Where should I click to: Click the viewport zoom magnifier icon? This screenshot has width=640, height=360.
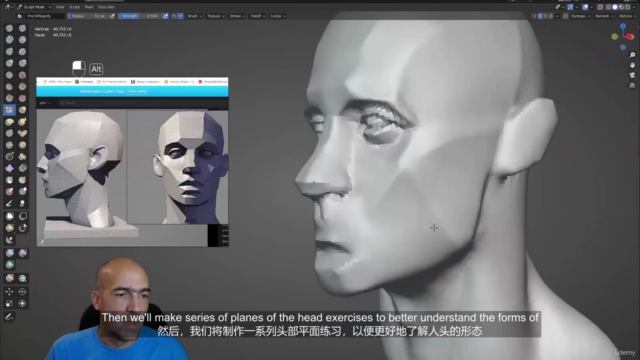(632, 55)
